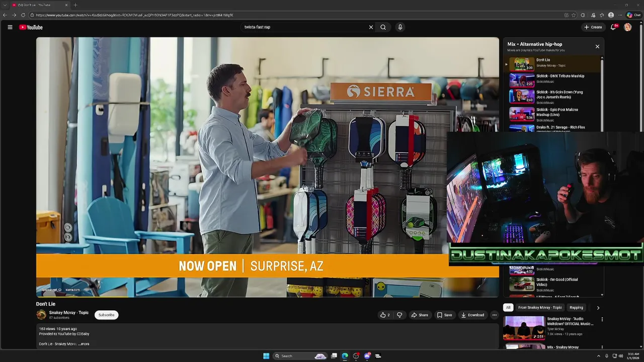Click the magnifier search button

coord(383,27)
